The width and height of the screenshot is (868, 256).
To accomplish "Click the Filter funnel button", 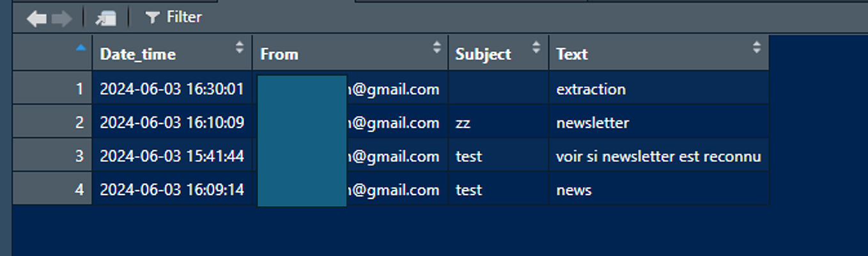I will pos(173,17).
